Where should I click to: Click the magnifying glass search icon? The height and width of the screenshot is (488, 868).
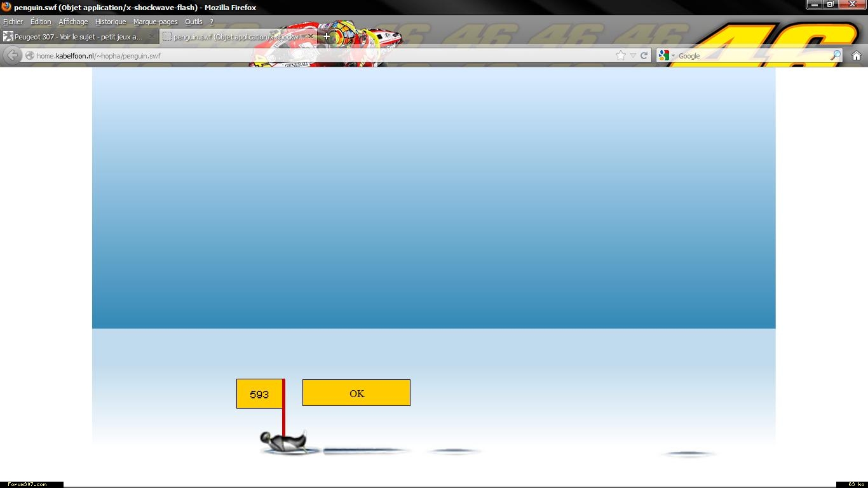click(x=835, y=55)
